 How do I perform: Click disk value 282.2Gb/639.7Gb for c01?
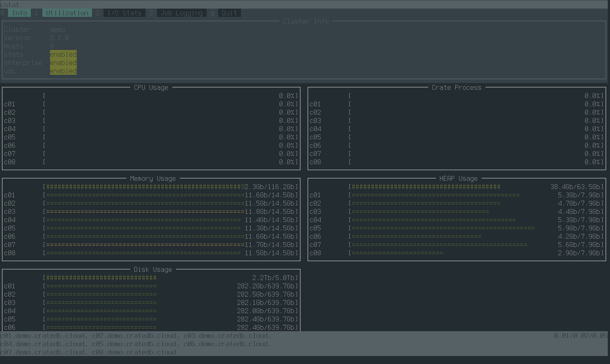pyautogui.click(x=266, y=286)
